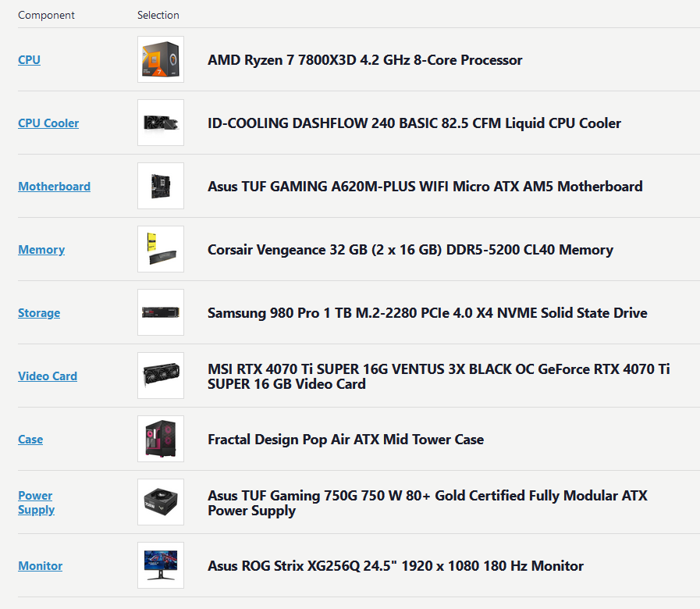
Task: Select Asus ROG Strix XG256Q monitor name
Action: [x=396, y=566]
